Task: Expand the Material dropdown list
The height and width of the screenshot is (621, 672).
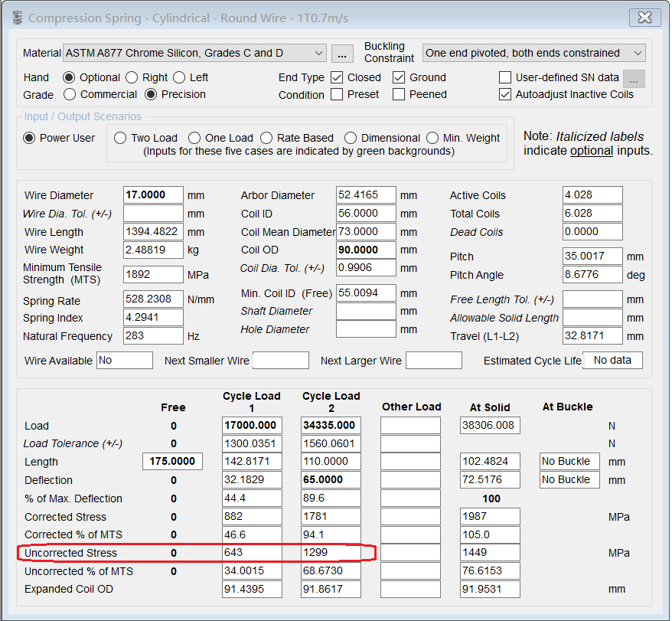Action: pyautogui.click(x=318, y=53)
